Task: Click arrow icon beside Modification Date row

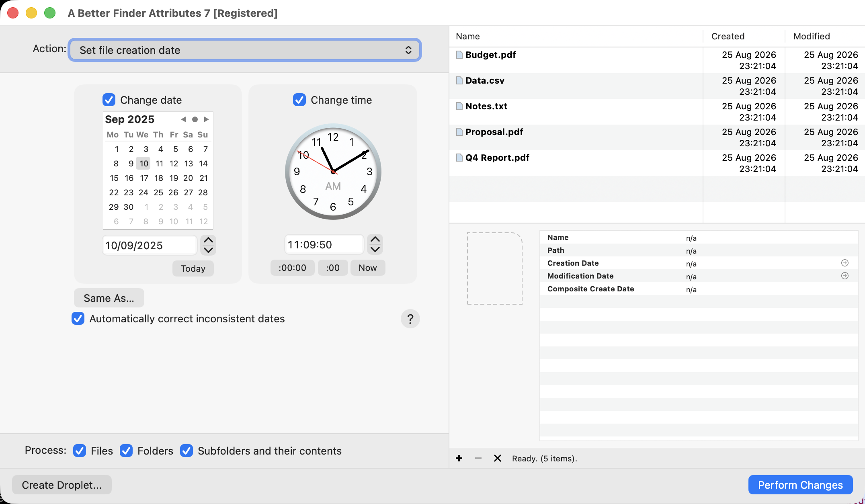Action: coord(845,276)
